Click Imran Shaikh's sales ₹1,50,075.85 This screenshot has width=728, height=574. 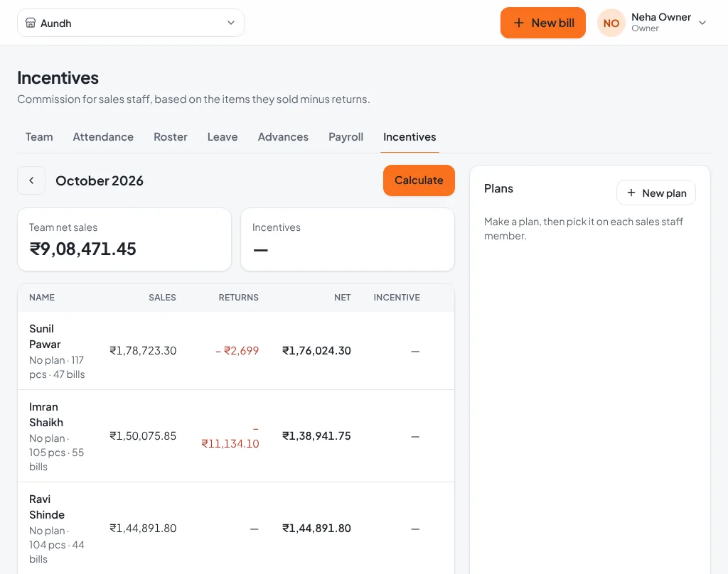pyautogui.click(x=143, y=436)
